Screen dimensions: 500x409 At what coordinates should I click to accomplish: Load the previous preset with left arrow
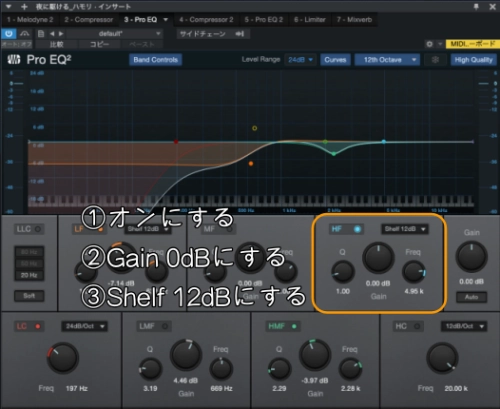pyautogui.click(x=52, y=34)
